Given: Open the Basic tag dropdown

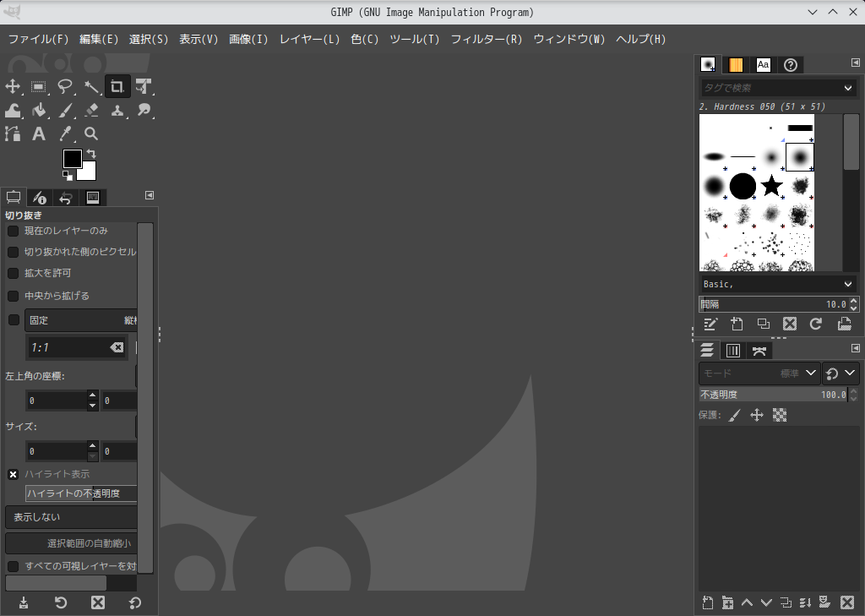Looking at the screenshot, I should click(848, 284).
